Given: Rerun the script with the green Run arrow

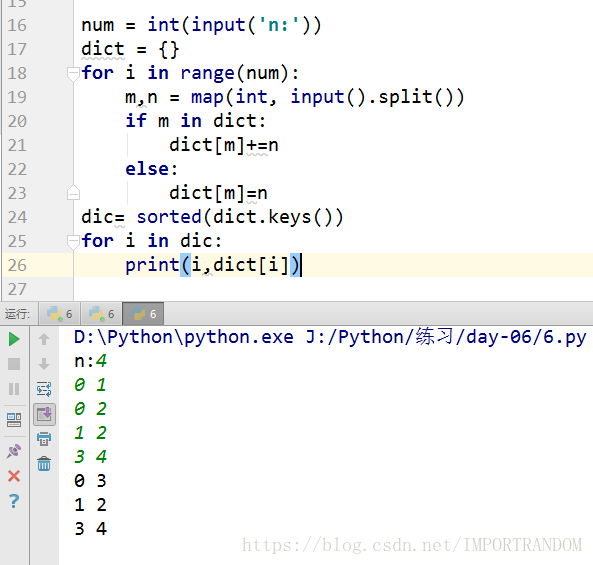Looking at the screenshot, I should coord(14,339).
